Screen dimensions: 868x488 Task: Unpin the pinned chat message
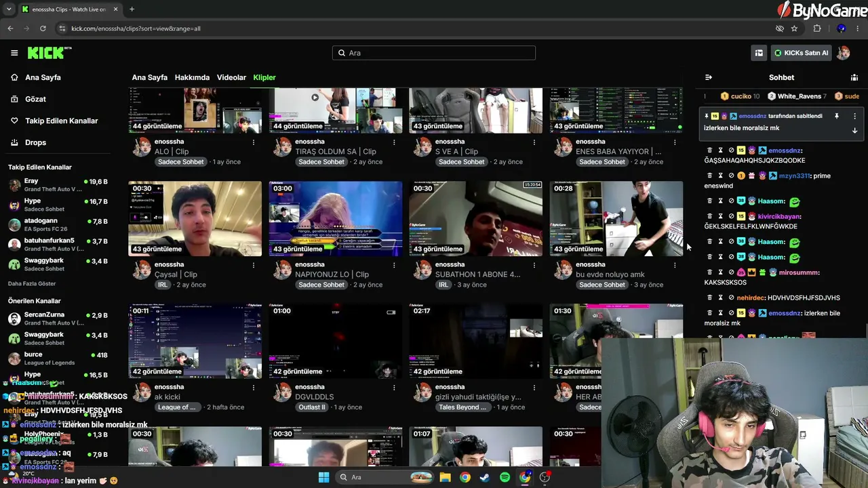pyautogui.click(x=836, y=117)
